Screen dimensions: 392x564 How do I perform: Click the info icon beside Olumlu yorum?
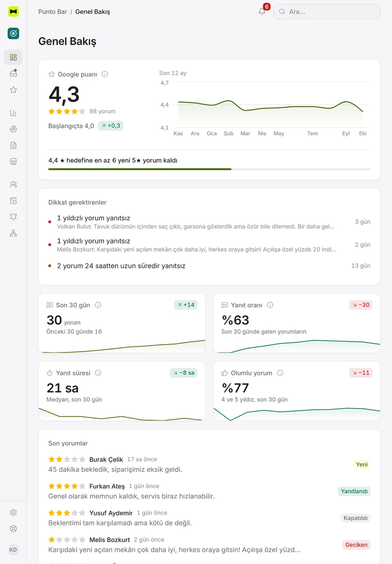pos(280,373)
